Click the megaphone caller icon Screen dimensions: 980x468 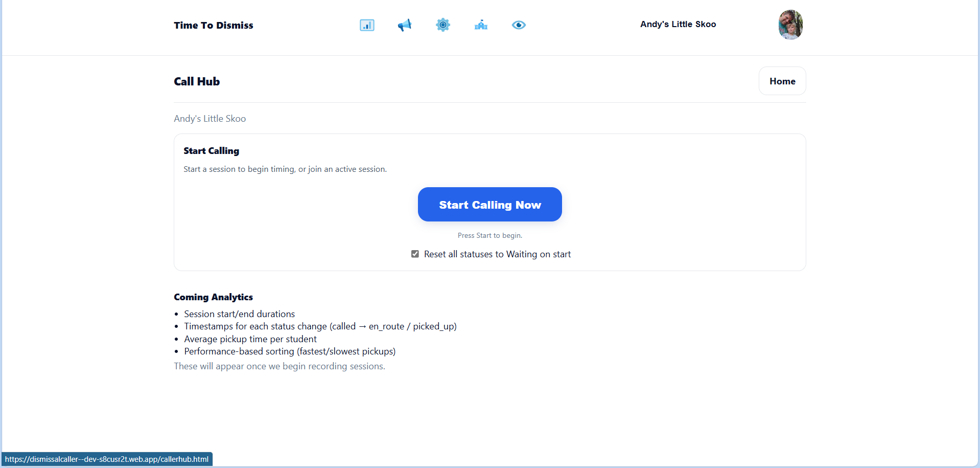(x=405, y=25)
